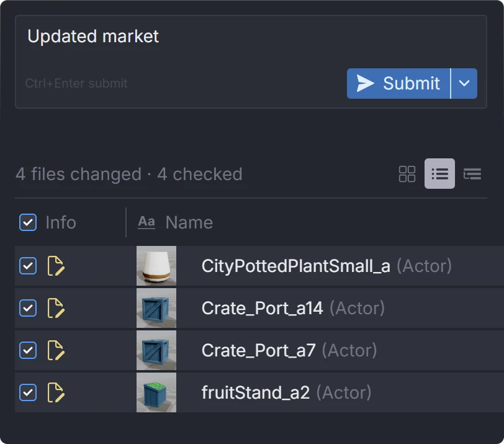Click the Name column header
Screen dimensions: 504x444
point(189,222)
